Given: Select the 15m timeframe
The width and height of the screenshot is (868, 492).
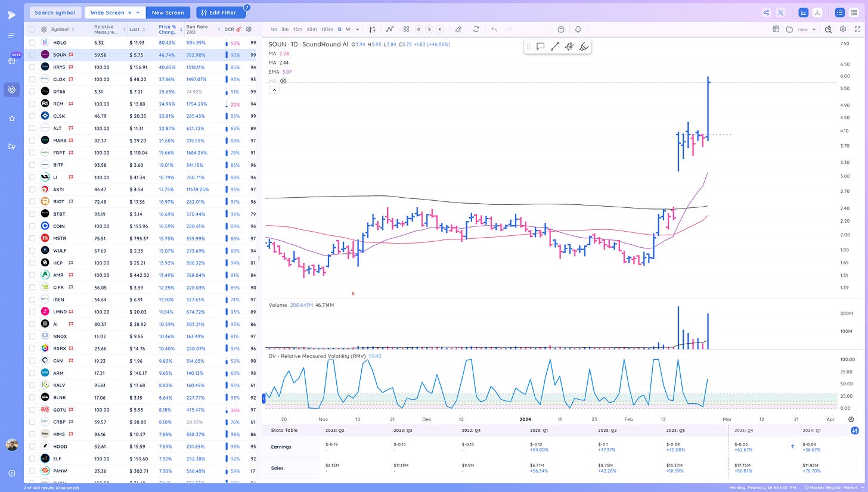Looking at the screenshot, I should point(297,29).
